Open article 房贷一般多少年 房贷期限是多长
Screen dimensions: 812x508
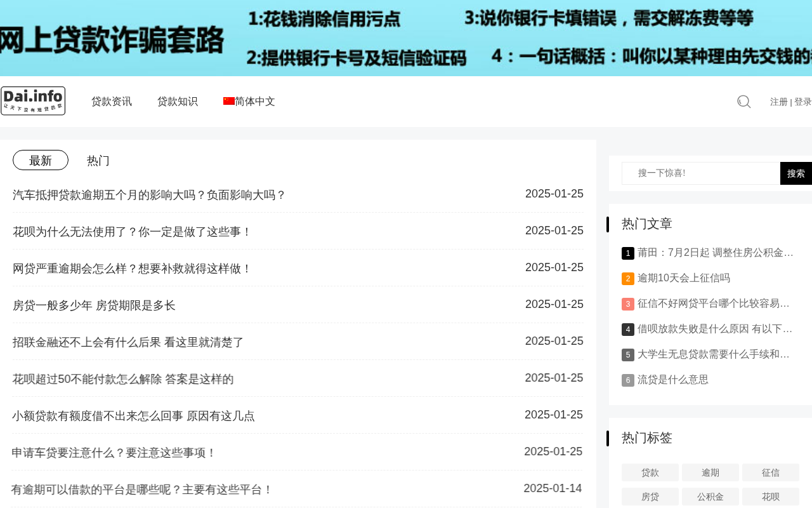tap(94, 305)
